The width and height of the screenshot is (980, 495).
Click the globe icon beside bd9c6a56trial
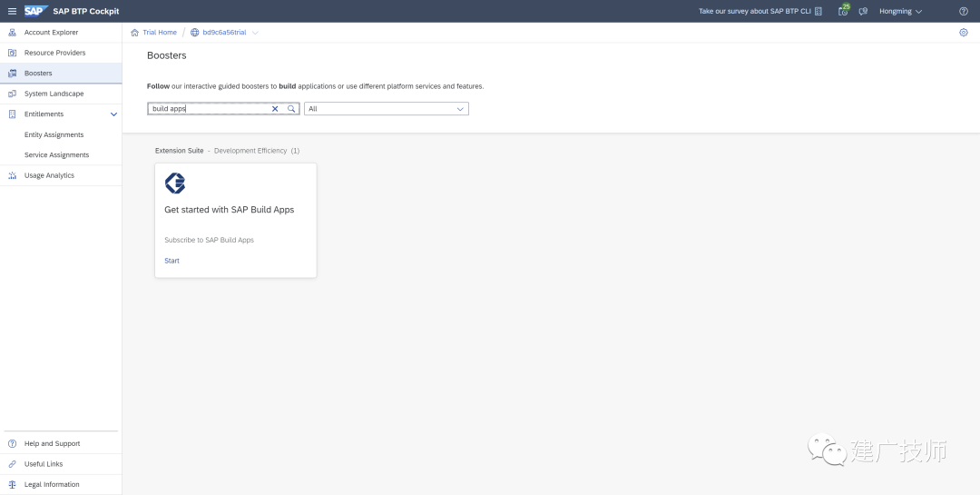coord(195,33)
